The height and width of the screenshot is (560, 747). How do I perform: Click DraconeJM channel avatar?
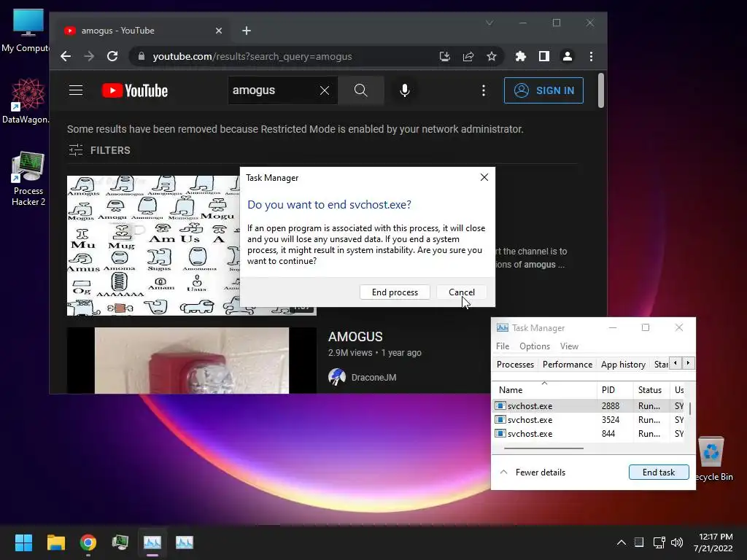click(337, 377)
